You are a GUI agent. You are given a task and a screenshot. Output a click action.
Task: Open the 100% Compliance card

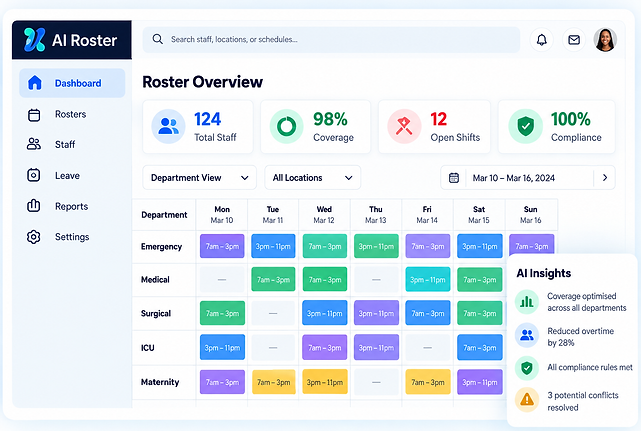tap(556, 127)
